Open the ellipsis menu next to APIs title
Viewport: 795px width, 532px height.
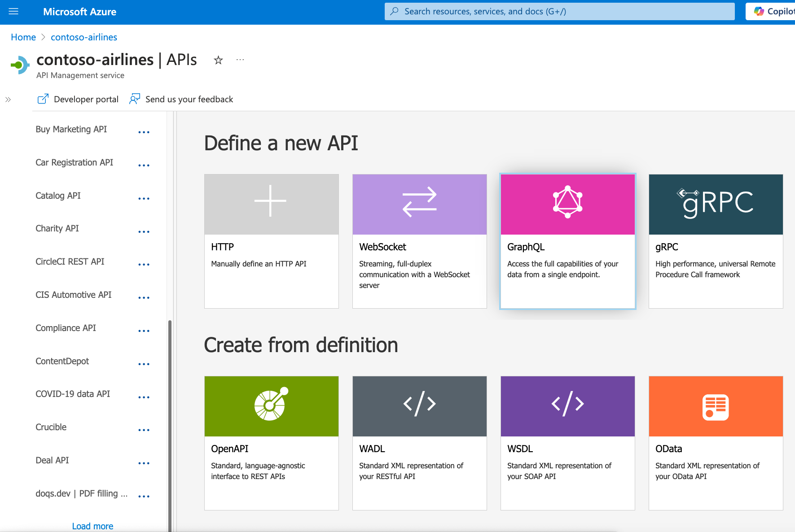point(240,60)
